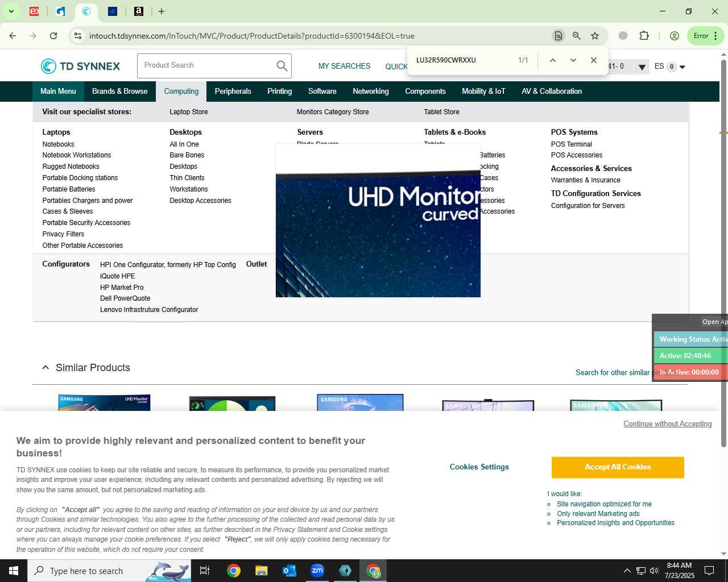This screenshot has height=582, width=728.
Task: Click the browser address bar URL
Action: [x=252, y=36]
